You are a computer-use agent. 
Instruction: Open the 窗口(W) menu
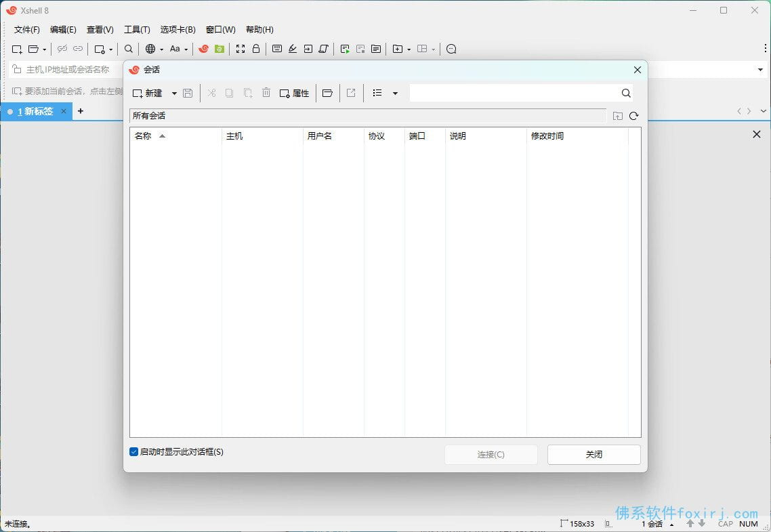220,30
